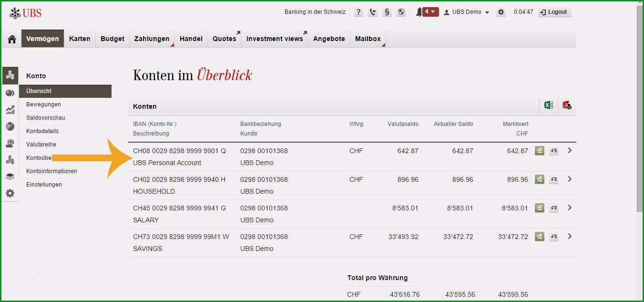Open context menu for UBS Personal Account row

click(554, 151)
